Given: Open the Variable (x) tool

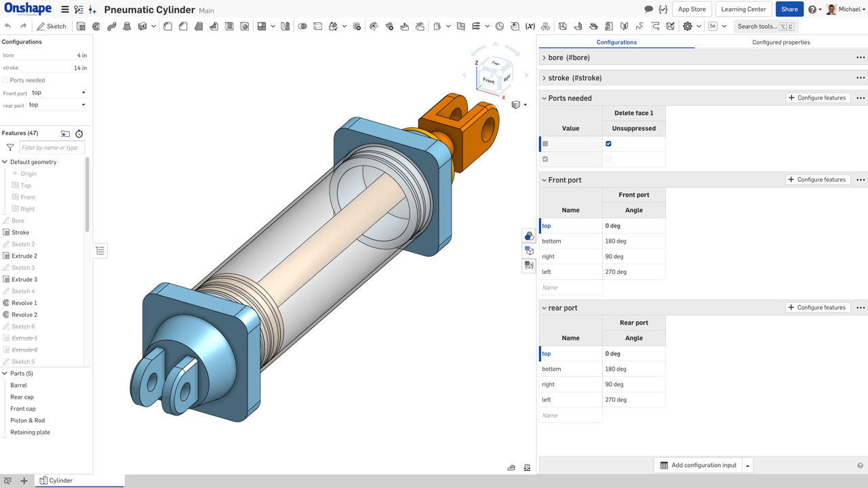Looking at the screenshot, I should [530, 26].
